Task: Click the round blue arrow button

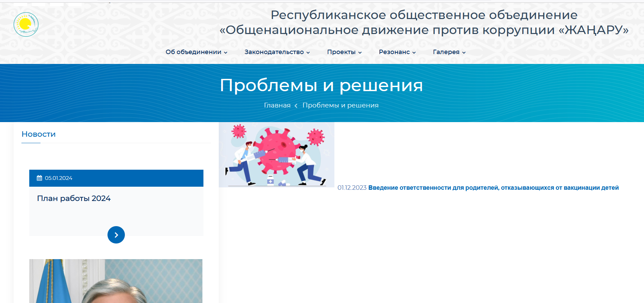Action: point(116,235)
